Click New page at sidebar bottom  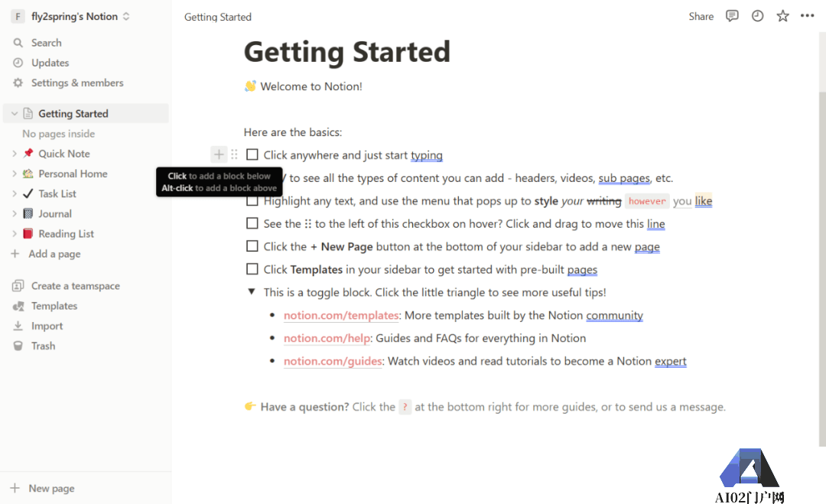point(51,488)
